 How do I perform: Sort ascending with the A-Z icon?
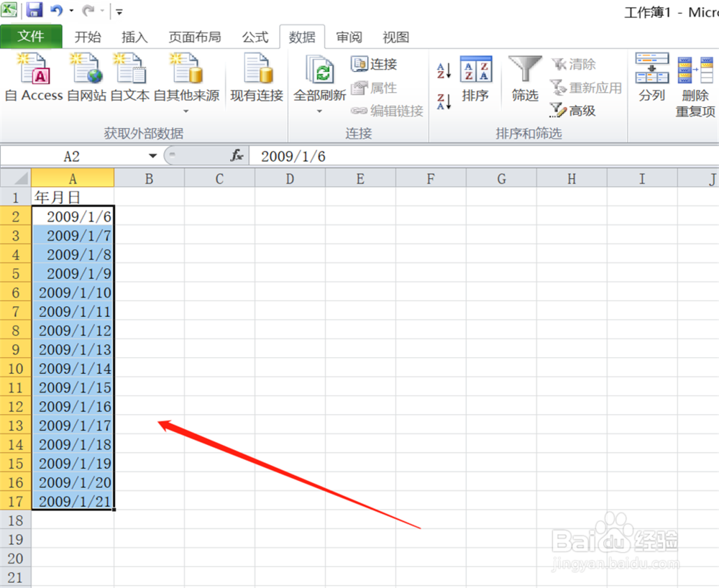point(444,70)
